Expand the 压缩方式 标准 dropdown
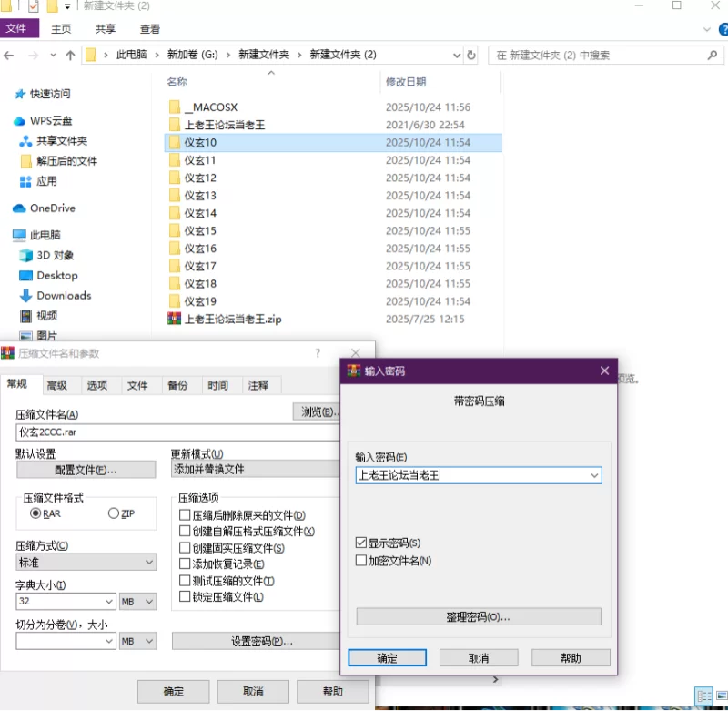Viewport: 728px width, 711px height. pos(86,563)
